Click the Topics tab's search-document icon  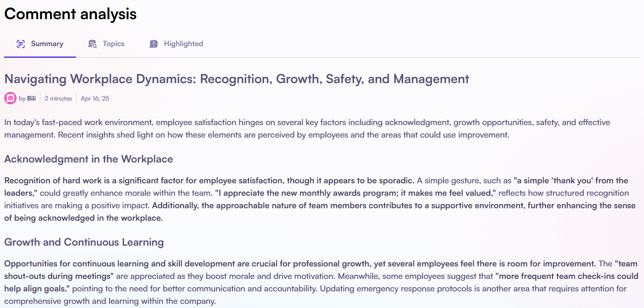point(93,44)
